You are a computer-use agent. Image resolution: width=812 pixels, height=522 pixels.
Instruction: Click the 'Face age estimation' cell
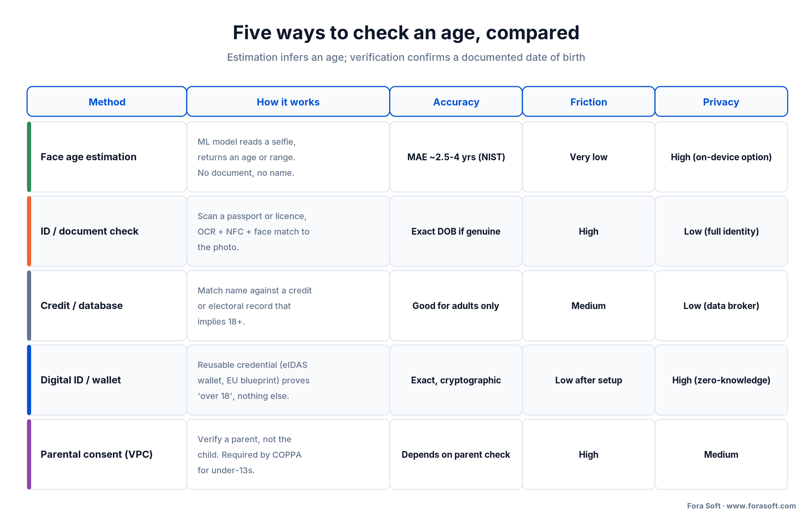pos(107,157)
